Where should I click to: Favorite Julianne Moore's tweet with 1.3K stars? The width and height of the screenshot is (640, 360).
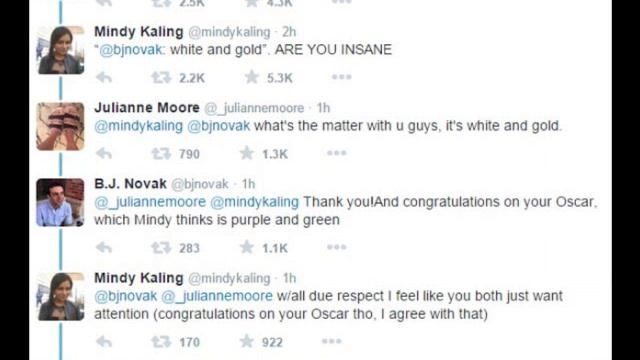247,153
